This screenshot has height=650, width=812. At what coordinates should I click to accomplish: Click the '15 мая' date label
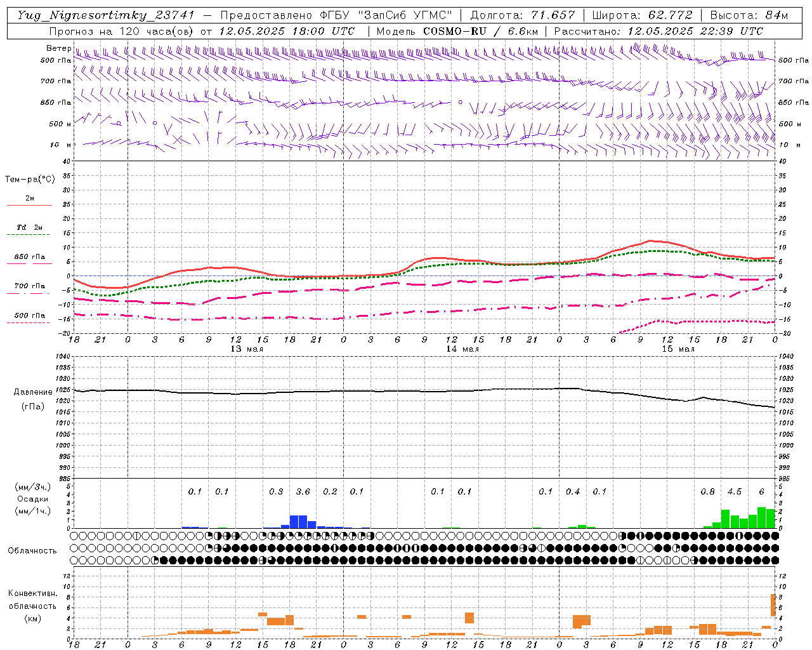(678, 349)
